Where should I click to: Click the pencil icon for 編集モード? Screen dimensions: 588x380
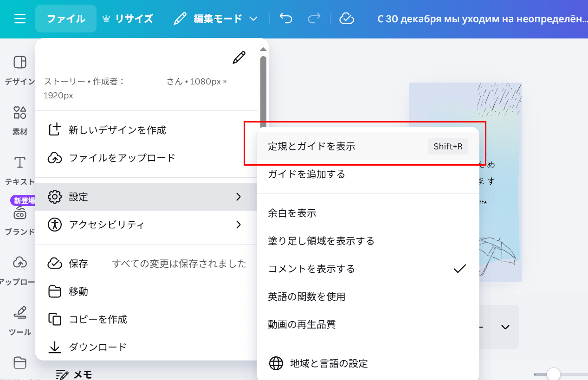click(x=180, y=19)
